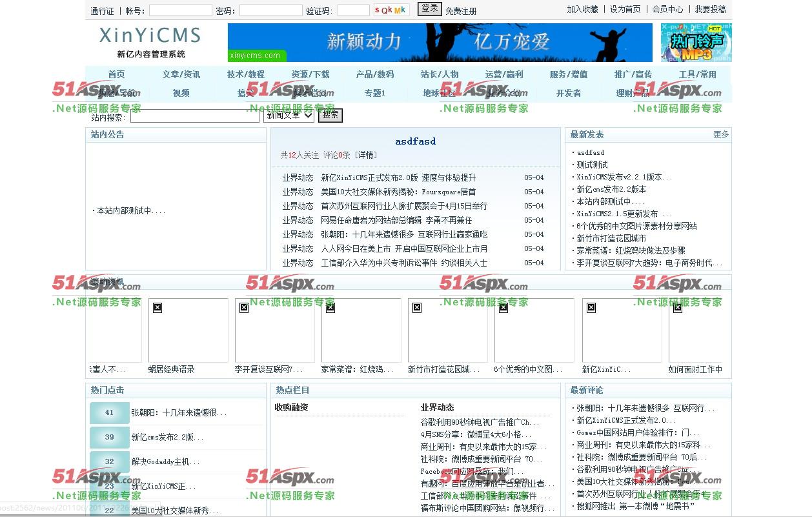Focus the 验证码 captcha input field
812x517 pixels.
click(x=354, y=10)
